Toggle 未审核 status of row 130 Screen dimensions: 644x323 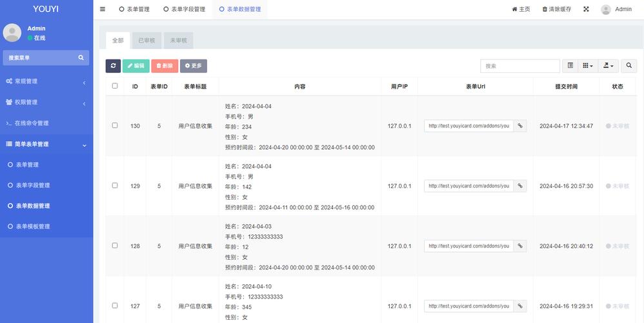[x=618, y=126]
